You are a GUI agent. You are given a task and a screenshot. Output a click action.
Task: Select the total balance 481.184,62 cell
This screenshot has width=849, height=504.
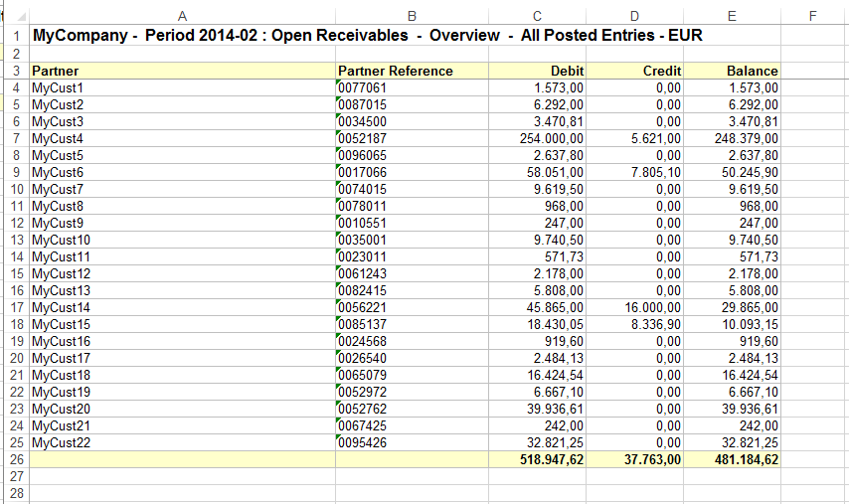tap(732, 460)
